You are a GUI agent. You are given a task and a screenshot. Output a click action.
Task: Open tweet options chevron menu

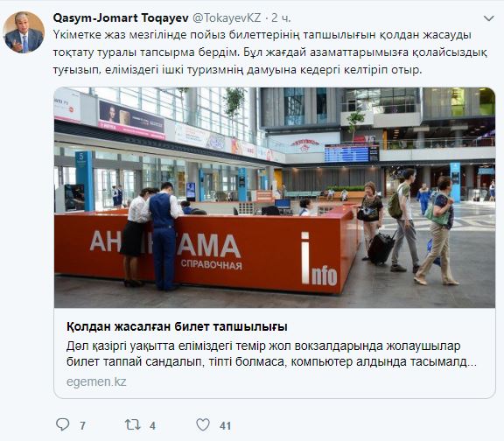pyautogui.click(x=488, y=18)
